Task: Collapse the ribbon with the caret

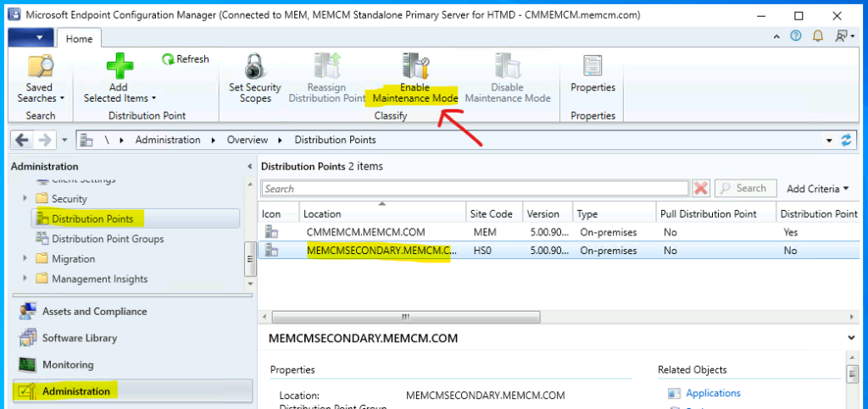Action: tap(778, 36)
